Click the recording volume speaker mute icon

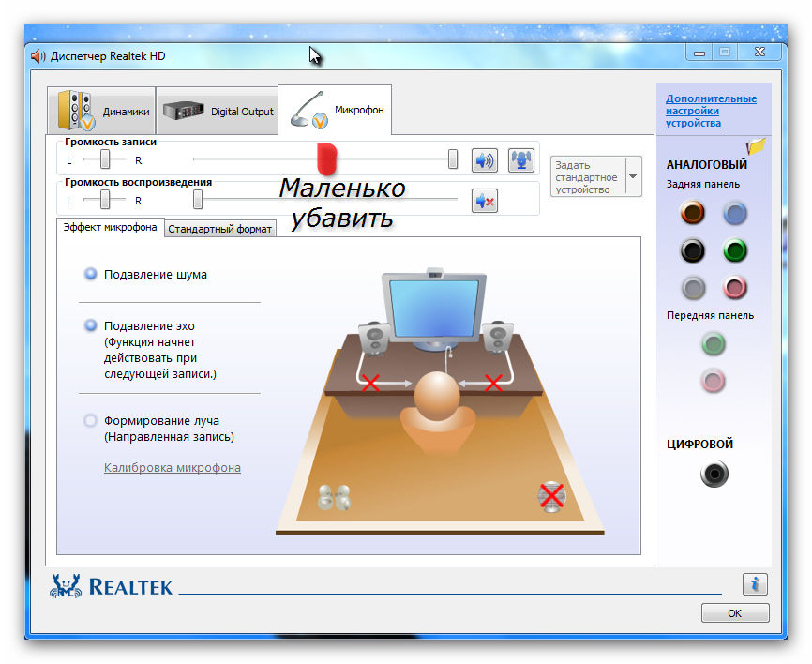(484, 160)
